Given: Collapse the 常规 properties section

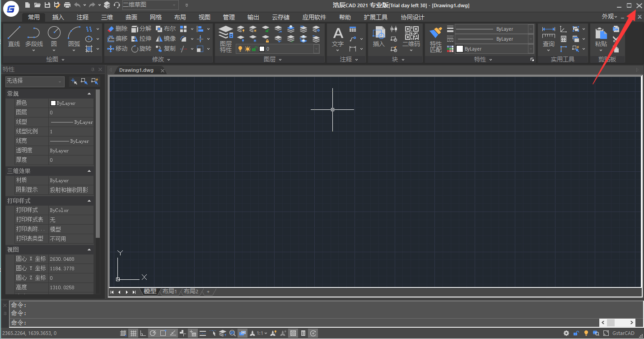Looking at the screenshot, I should 89,94.
